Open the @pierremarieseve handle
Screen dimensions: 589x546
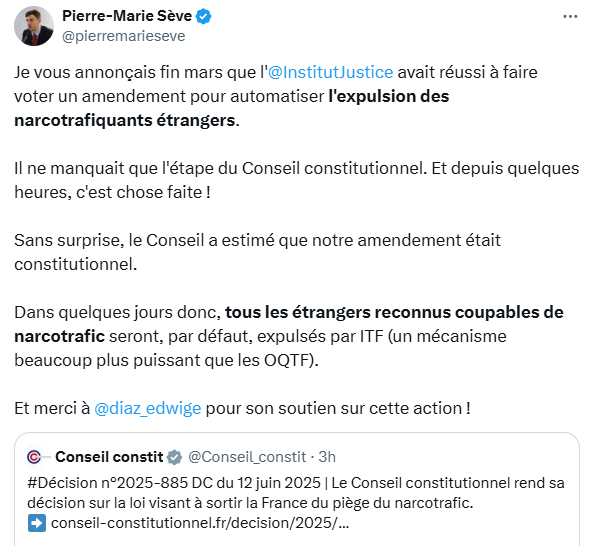tap(124, 36)
